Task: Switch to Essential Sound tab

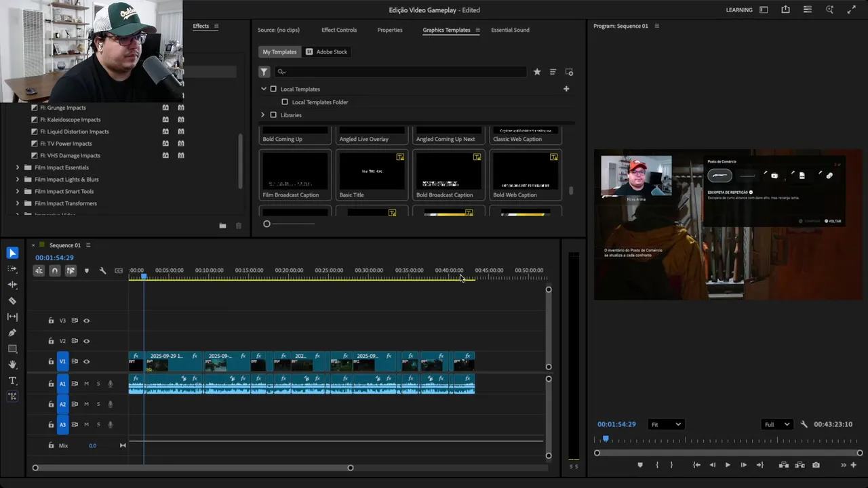Action: coord(510,30)
